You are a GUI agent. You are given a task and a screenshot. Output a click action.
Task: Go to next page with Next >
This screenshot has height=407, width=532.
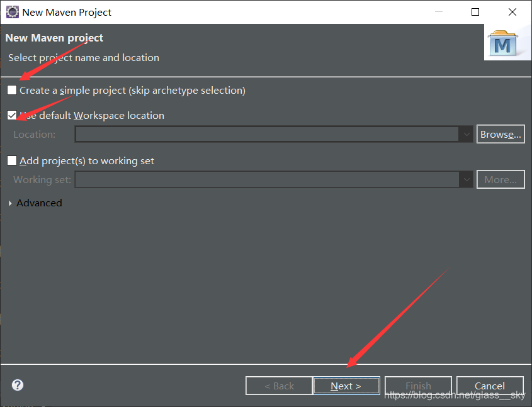pos(346,386)
